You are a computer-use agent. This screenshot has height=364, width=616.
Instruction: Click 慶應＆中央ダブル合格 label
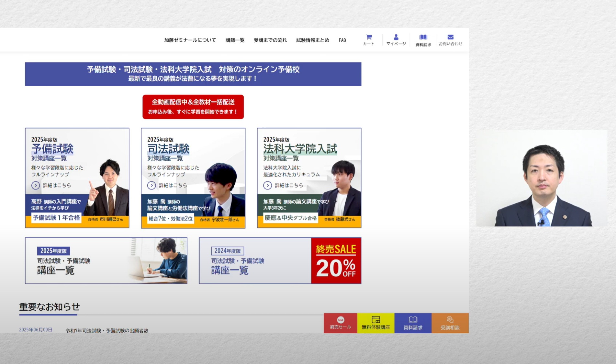[291, 218]
